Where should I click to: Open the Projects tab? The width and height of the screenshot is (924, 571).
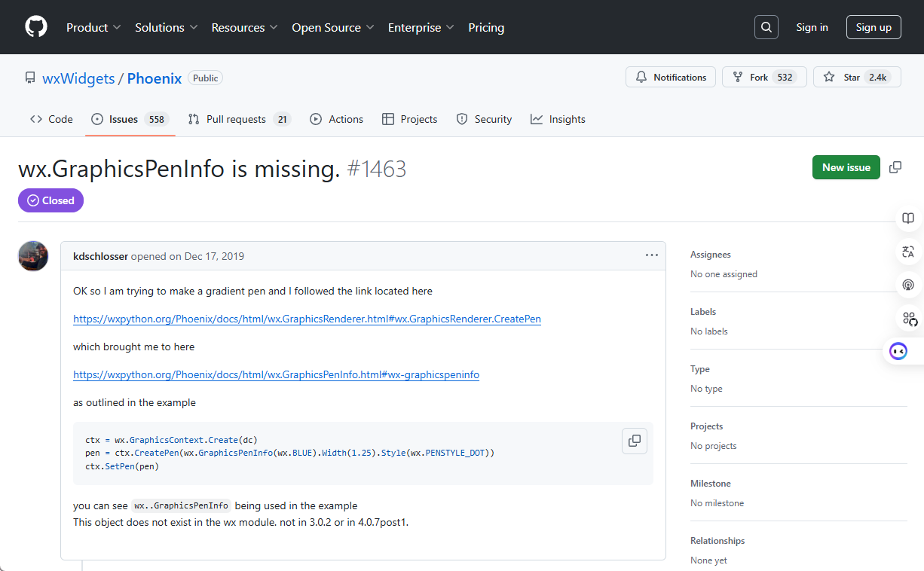[x=410, y=119]
